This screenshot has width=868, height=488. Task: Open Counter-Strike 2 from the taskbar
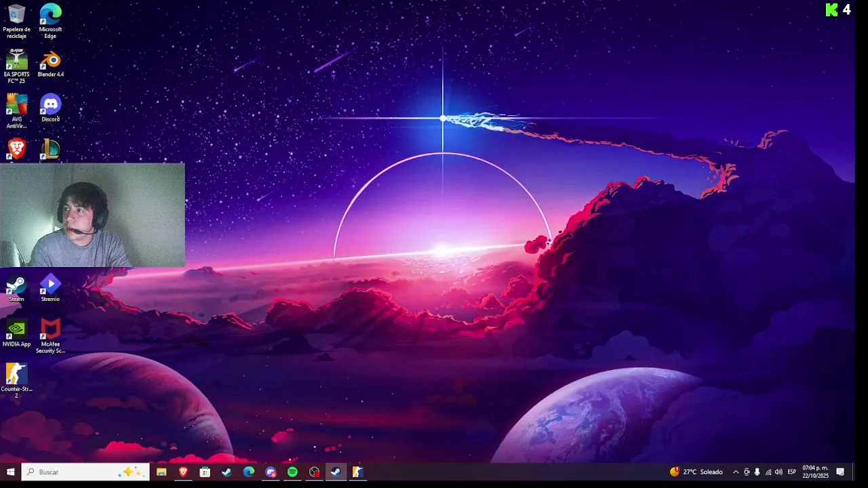tap(357, 472)
